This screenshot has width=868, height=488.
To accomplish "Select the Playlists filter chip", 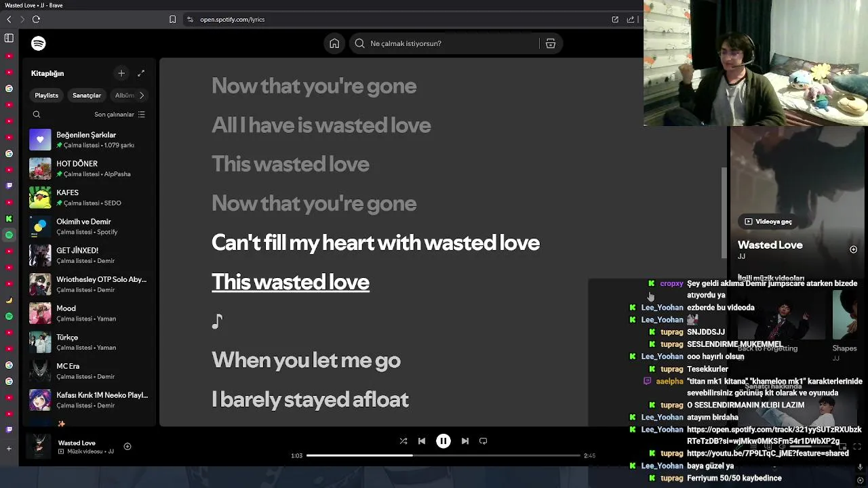I will click(47, 96).
